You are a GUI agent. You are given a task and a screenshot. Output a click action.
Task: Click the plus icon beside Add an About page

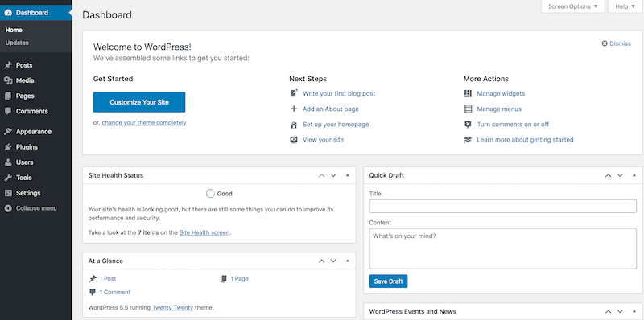pos(294,109)
